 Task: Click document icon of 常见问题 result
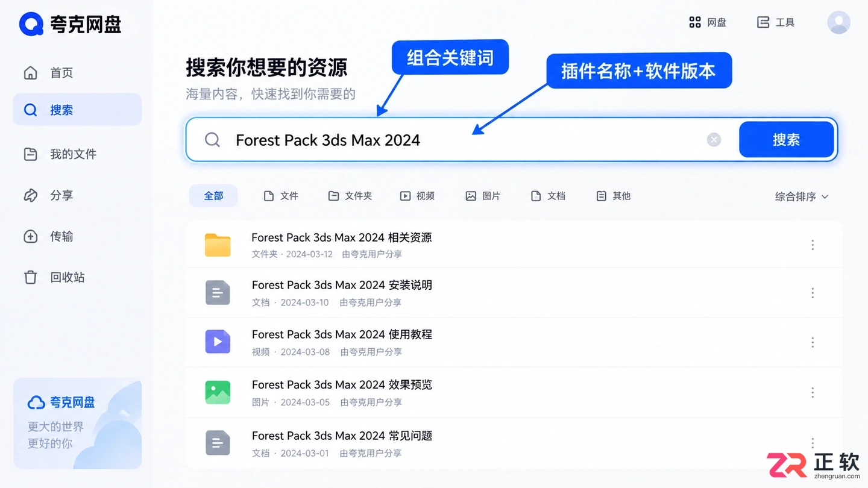(218, 443)
